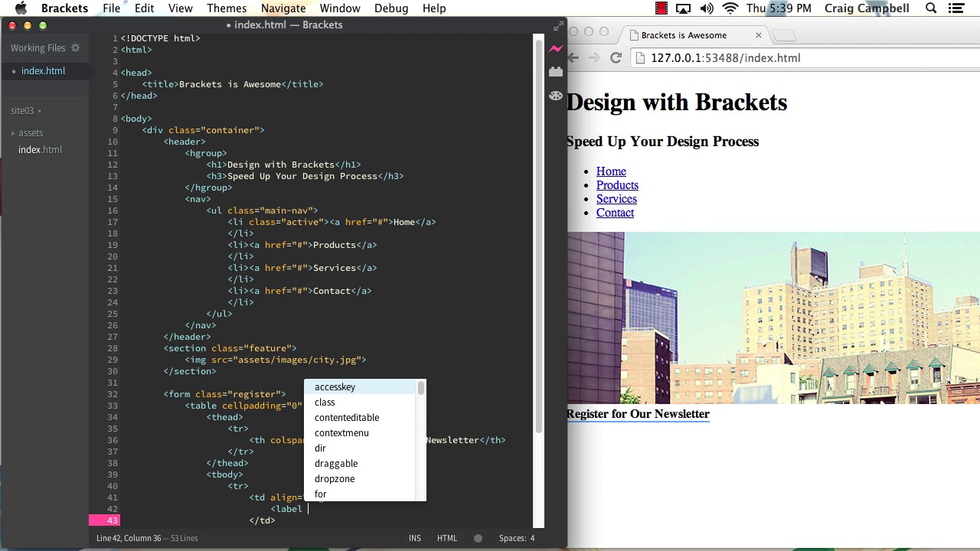Image resolution: width=980 pixels, height=551 pixels.
Task: Click the Services link in browser
Action: [x=616, y=199]
